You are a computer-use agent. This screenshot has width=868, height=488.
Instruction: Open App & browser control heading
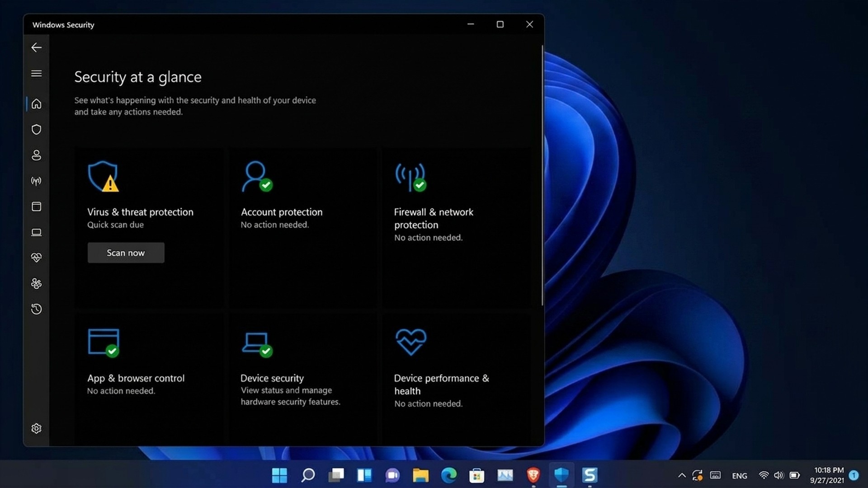(x=136, y=379)
